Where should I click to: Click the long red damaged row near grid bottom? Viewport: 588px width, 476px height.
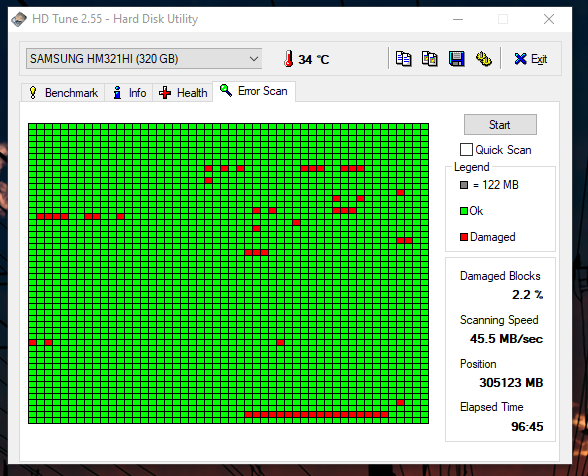(x=316, y=414)
